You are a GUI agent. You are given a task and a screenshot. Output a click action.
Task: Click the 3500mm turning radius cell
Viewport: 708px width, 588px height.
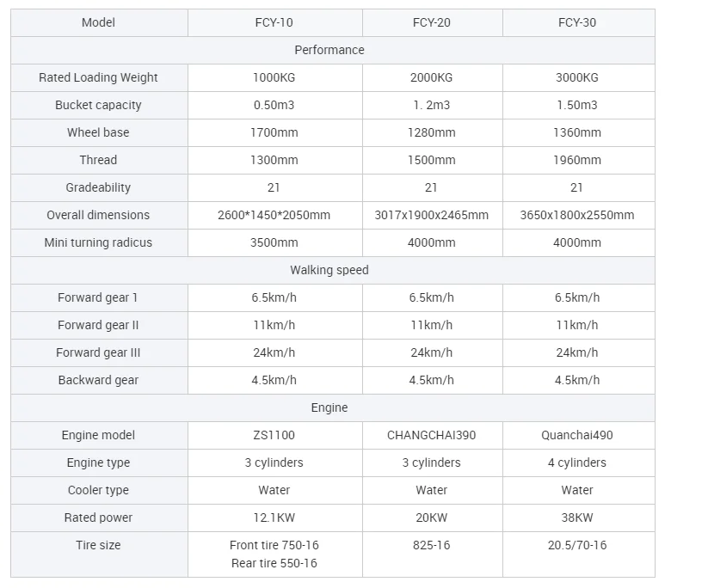click(x=274, y=242)
